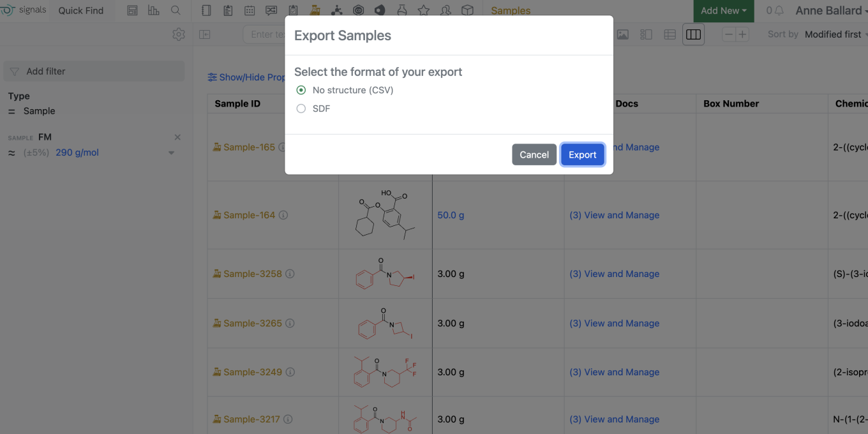Image resolution: width=868 pixels, height=434 pixels.
Task: Select the SDF format radio button
Action: point(301,108)
